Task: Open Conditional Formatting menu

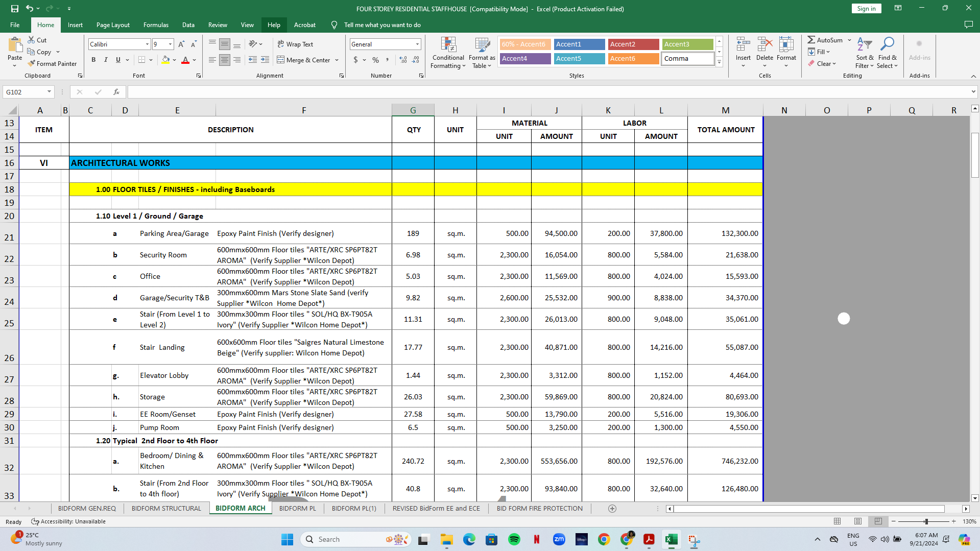Action: [448, 53]
